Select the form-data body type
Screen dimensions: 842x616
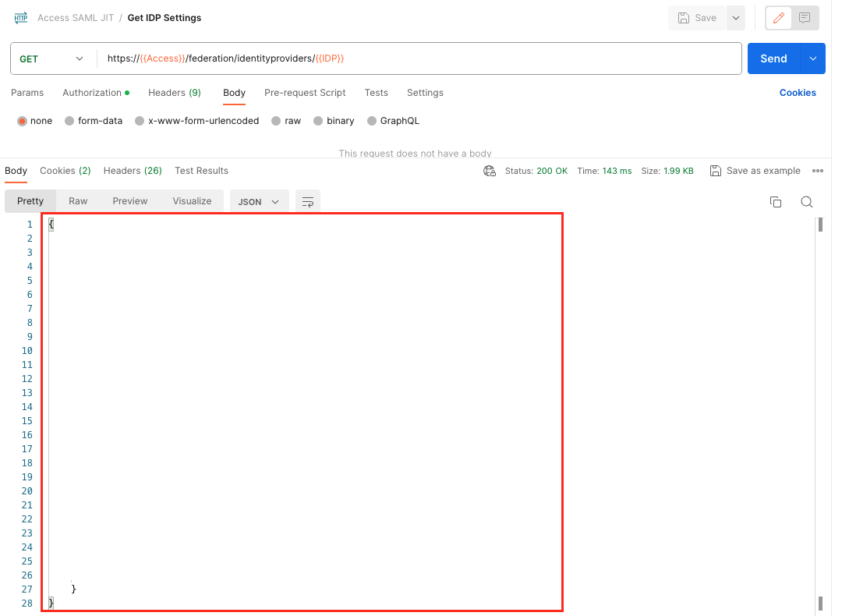point(93,121)
